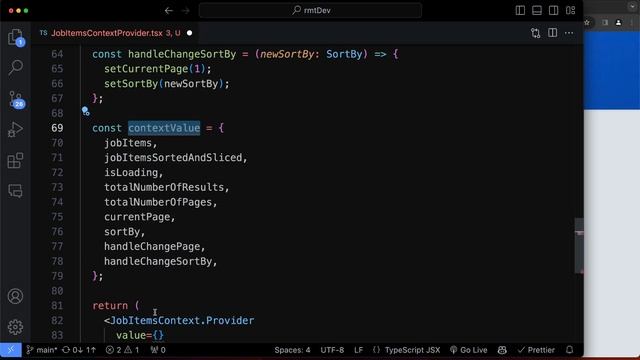The height and width of the screenshot is (360, 640).
Task: Click the handleChangeSortBy function name on line 64
Action: [x=182, y=54]
